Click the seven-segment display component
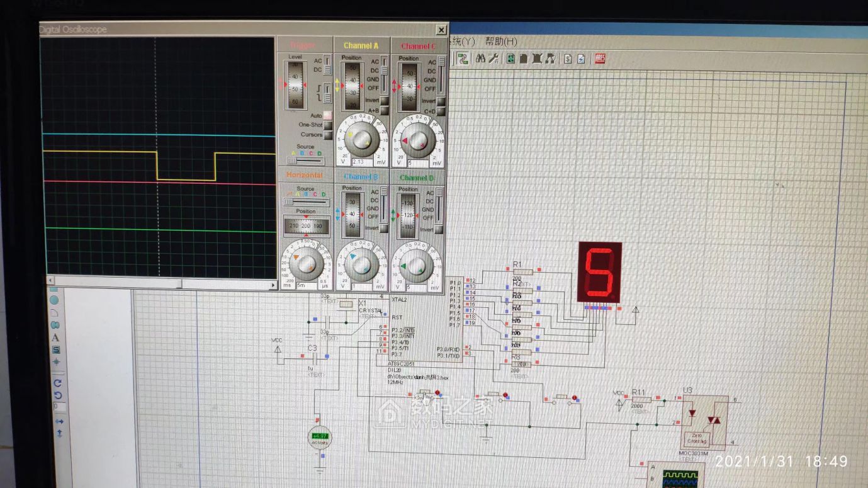Viewport: 868px width, 488px height. coord(599,272)
